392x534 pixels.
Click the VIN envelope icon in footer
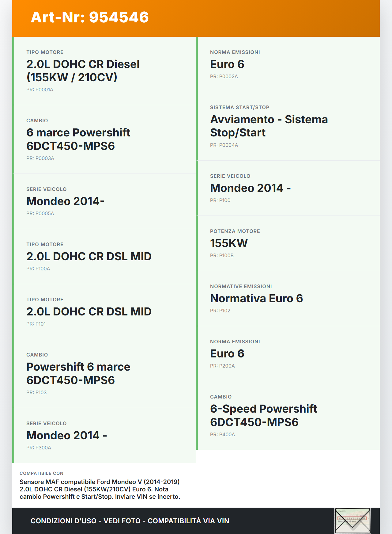coord(352,521)
